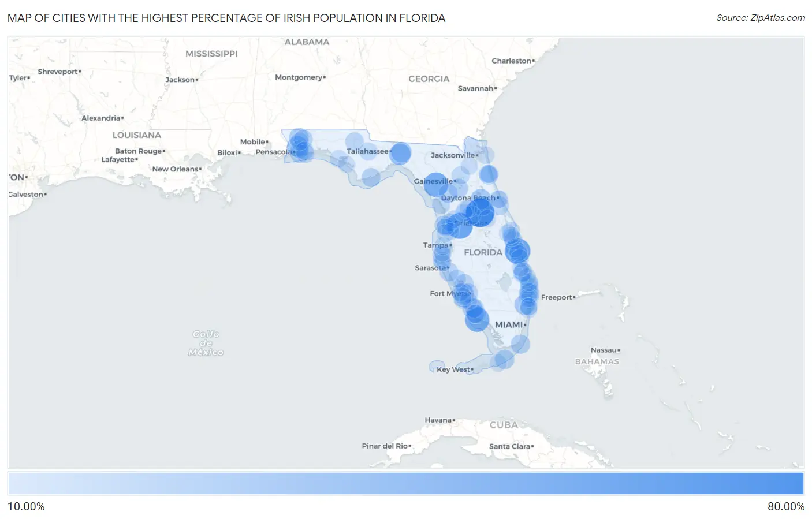Click the Jacksonville city label
The image size is (812, 519).
click(x=453, y=155)
